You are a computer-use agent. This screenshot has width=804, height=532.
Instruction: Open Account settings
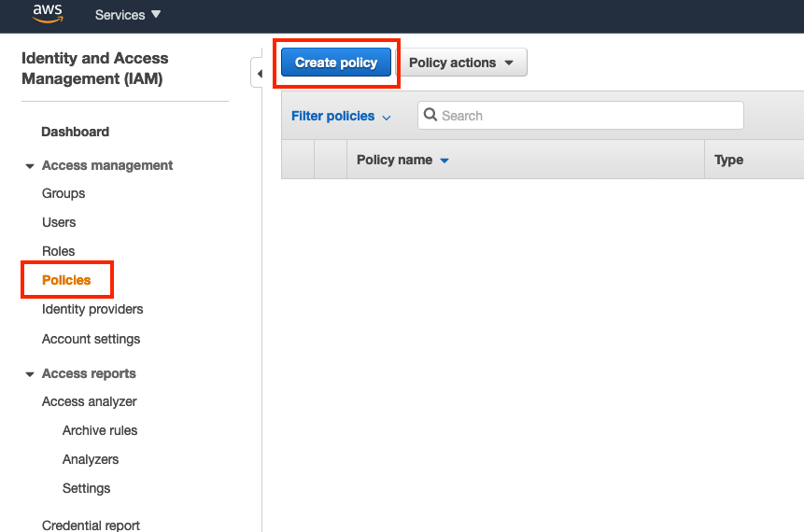tap(91, 339)
